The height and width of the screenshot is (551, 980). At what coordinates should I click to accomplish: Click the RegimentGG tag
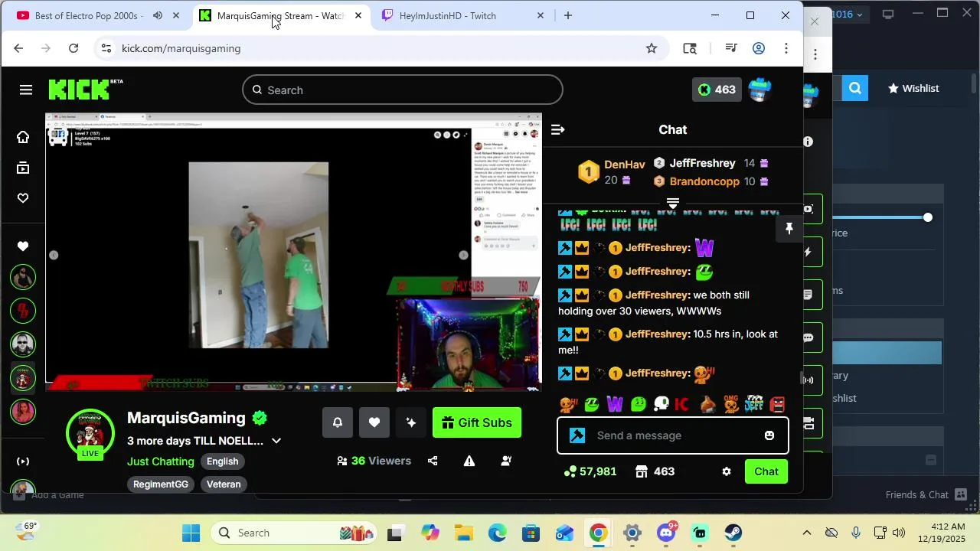[161, 484]
